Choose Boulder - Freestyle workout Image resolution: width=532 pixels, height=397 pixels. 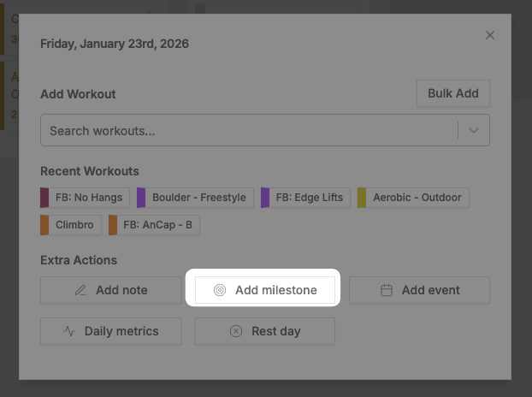[x=198, y=198]
